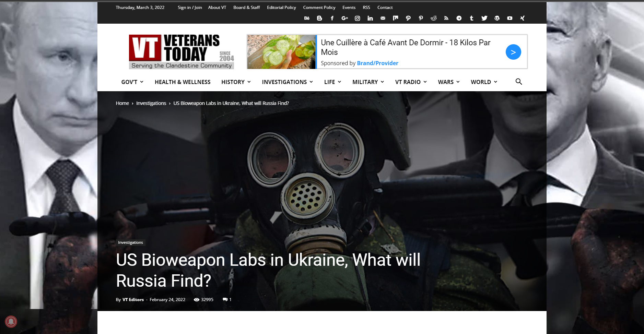
Task: Click the Twitter bird icon
Action: [484, 18]
